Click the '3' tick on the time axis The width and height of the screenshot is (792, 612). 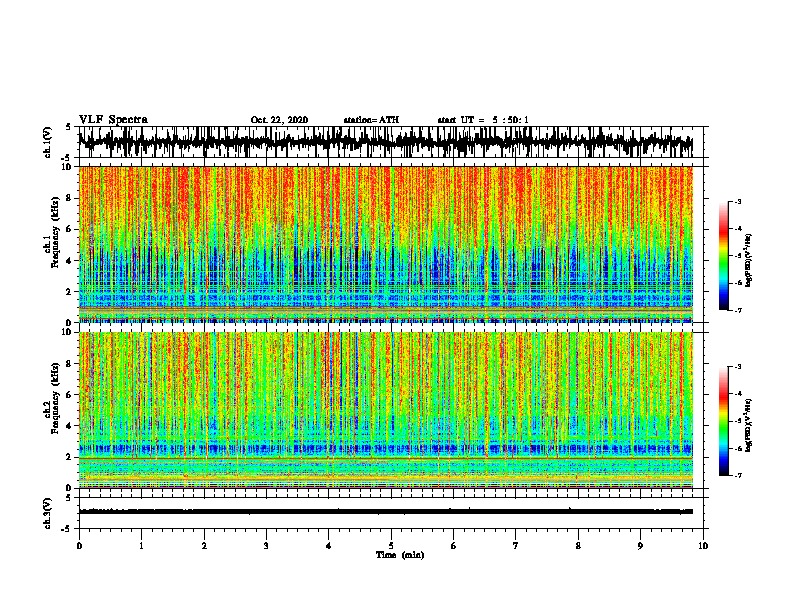click(266, 546)
